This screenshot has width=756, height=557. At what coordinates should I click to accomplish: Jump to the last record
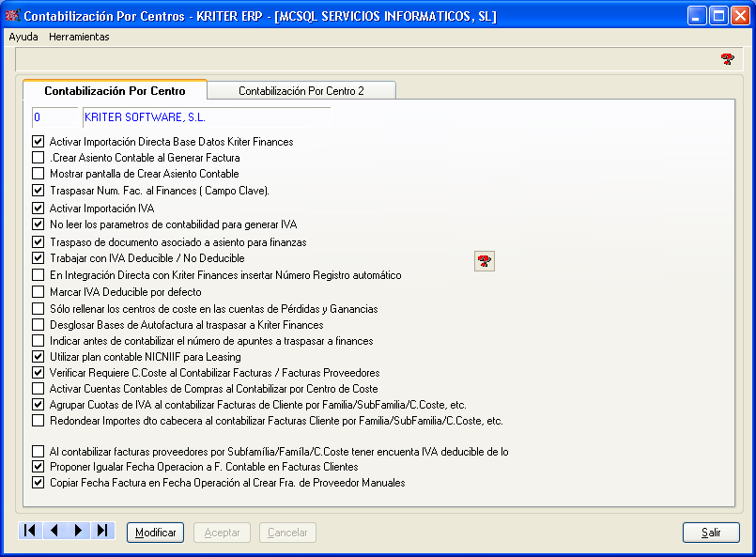click(x=102, y=531)
